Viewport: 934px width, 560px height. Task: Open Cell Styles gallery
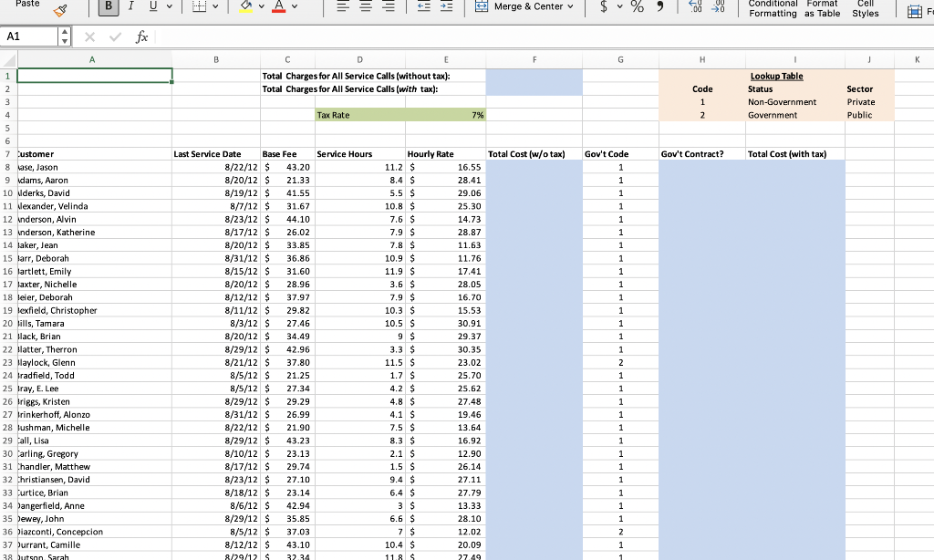865,8
